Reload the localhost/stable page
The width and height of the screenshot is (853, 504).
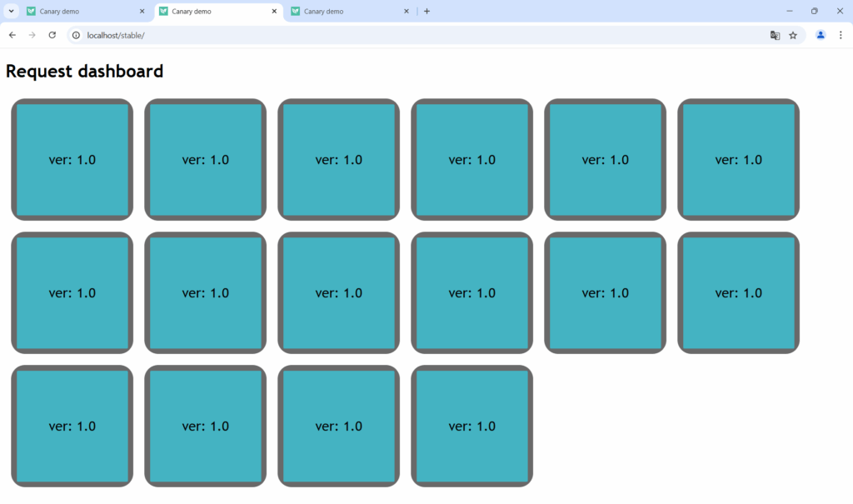click(52, 35)
